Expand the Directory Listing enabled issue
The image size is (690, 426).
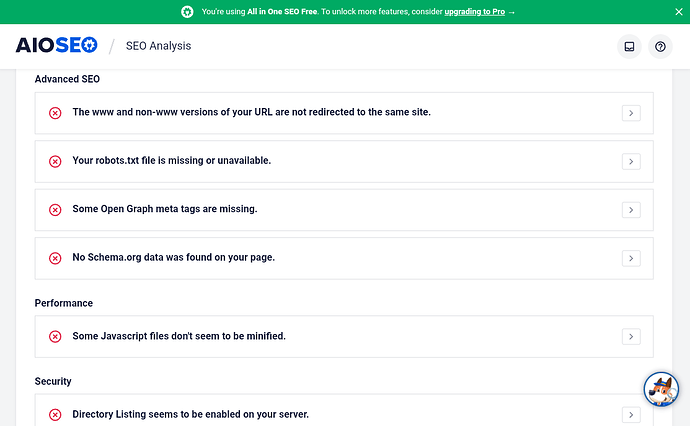[631, 415]
